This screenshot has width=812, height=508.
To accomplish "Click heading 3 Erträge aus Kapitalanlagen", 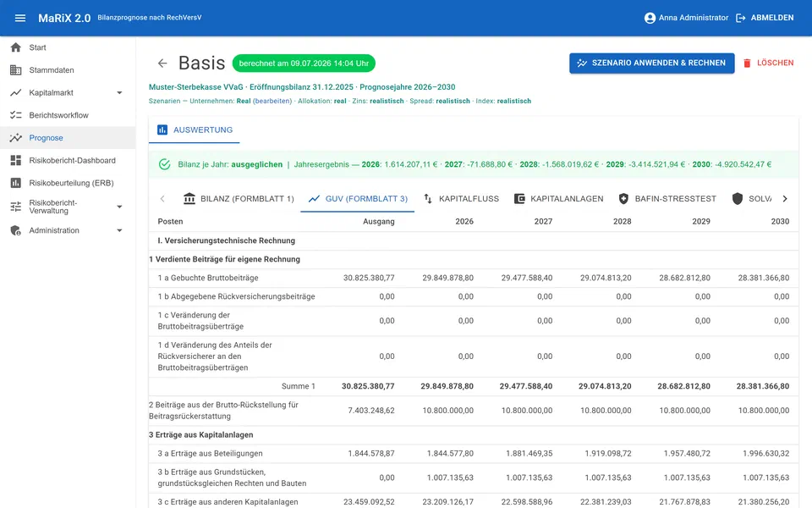I will (x=201, y=435).
